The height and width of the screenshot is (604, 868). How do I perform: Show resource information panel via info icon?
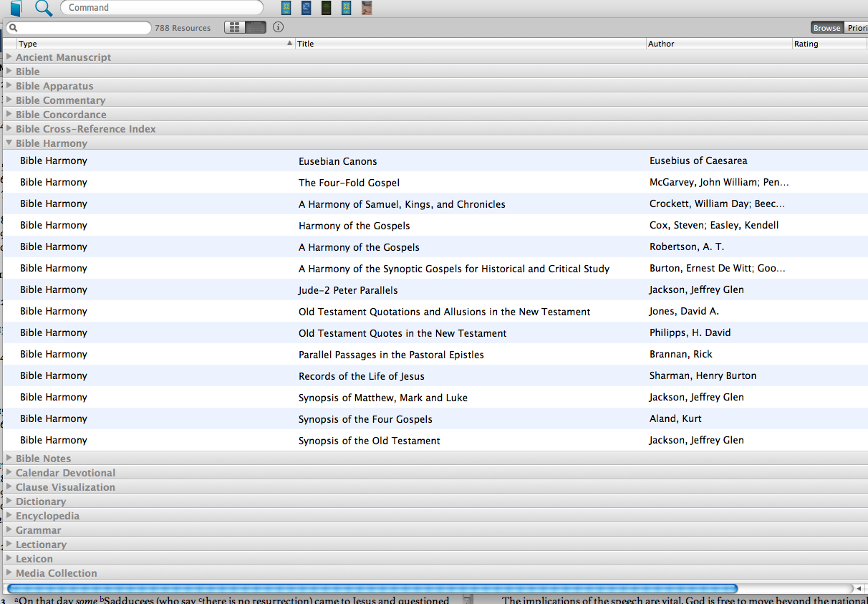tap(279, 27)
